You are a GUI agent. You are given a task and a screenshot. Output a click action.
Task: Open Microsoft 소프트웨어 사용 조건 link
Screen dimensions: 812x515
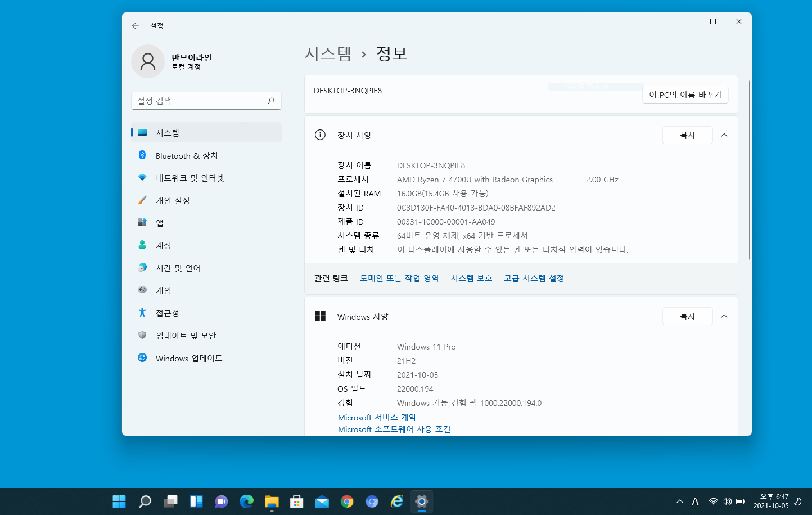[394, 429]
